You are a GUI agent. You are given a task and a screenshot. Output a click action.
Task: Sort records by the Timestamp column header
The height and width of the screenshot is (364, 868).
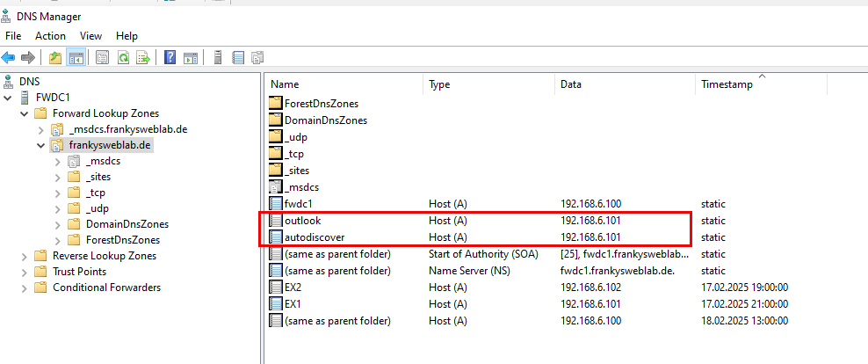point(761,84)
